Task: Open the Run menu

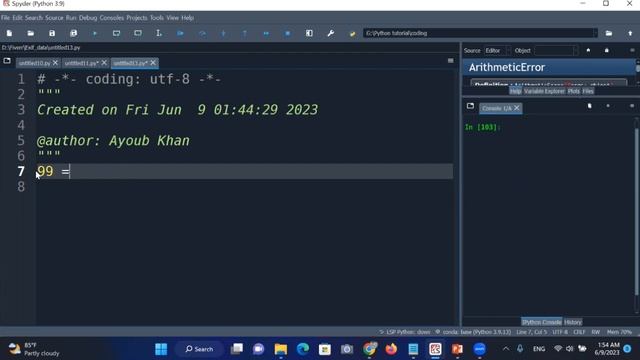Action: [71, 18]
